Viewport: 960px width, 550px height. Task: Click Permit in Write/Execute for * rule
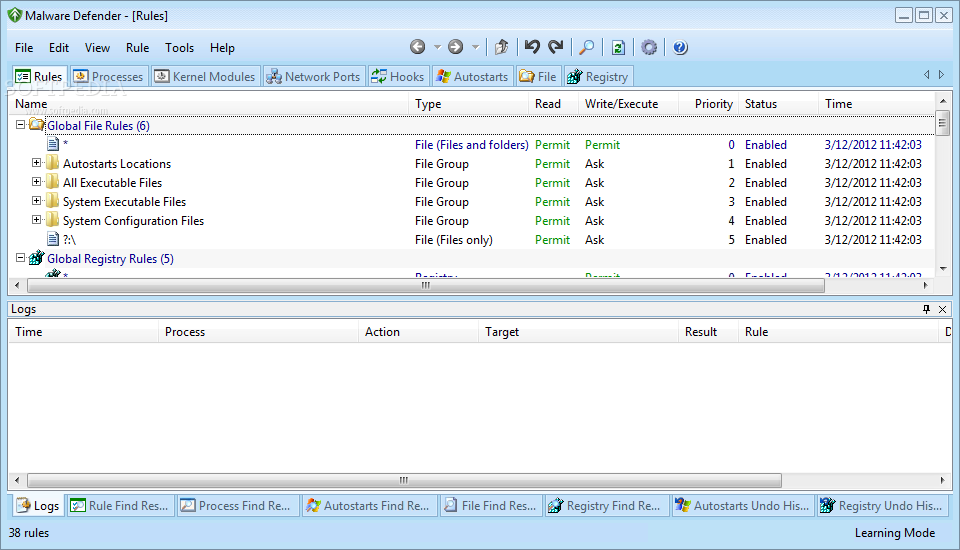(x=602, y=145)
